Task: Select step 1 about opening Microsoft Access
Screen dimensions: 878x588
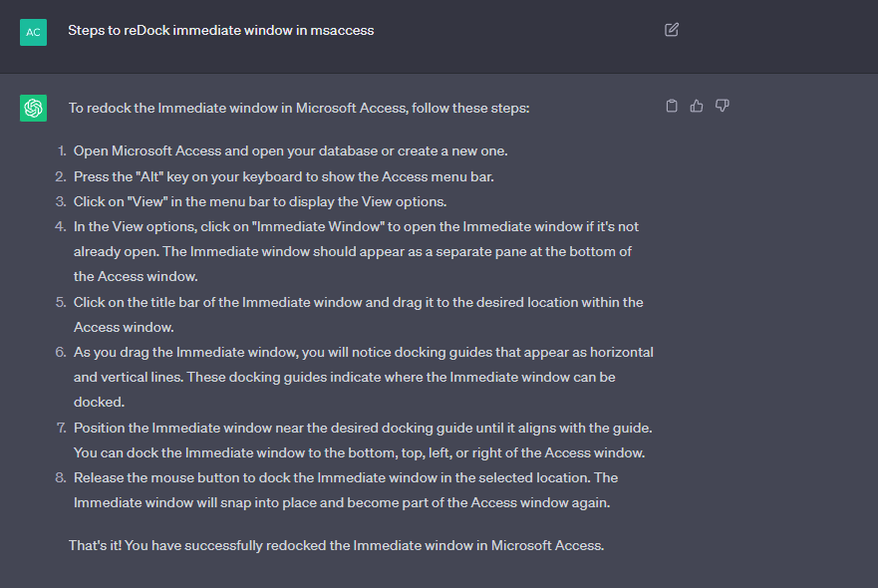Action: tap(290, 151)
